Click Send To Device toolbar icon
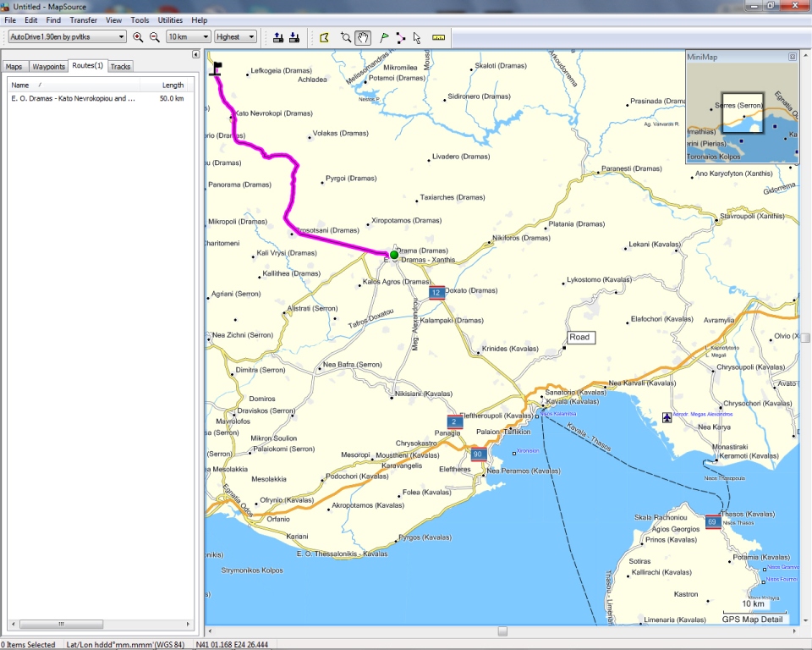The width and height of the screenshot is (812, 650). [x=278, y=37]
